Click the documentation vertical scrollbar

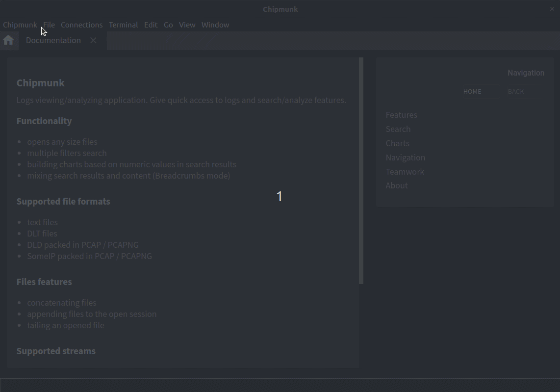coord(361,171)
